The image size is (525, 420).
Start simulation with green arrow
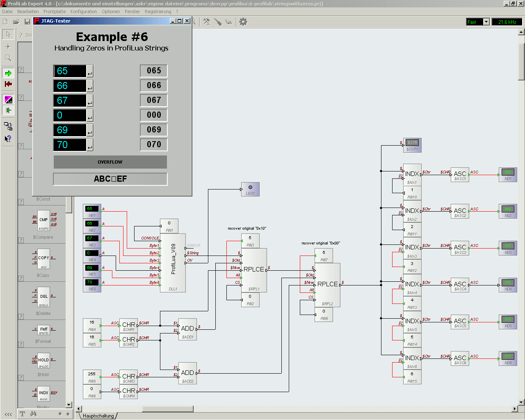pos(8,73)
